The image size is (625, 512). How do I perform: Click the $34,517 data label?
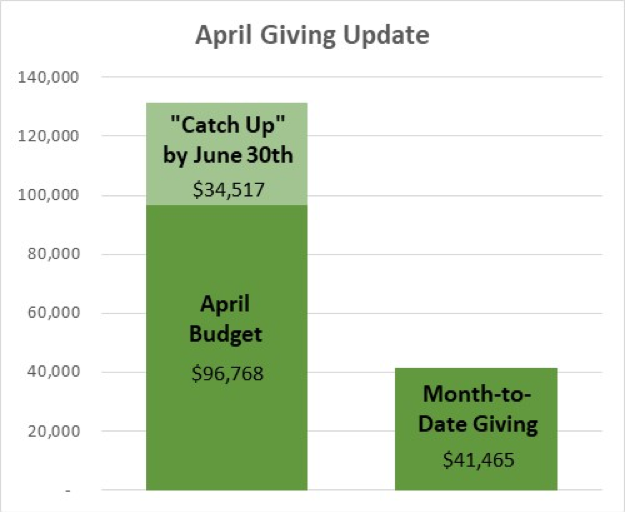(x=226, y=187)
